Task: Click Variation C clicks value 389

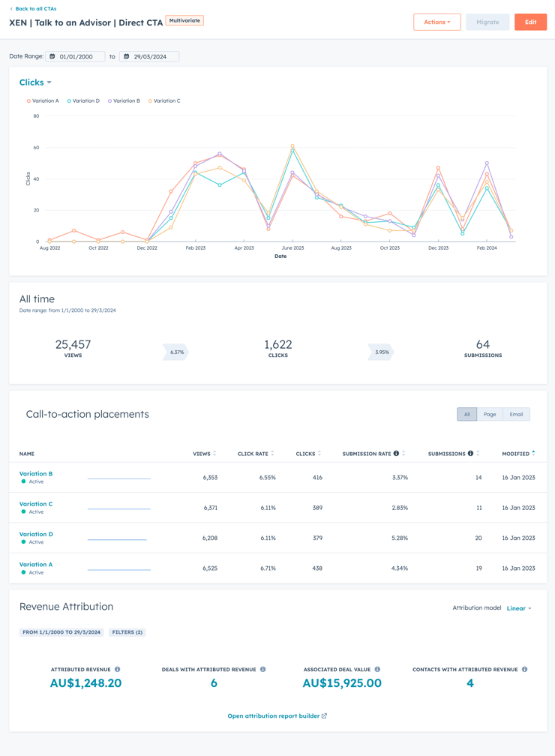Action: [317, 508]
